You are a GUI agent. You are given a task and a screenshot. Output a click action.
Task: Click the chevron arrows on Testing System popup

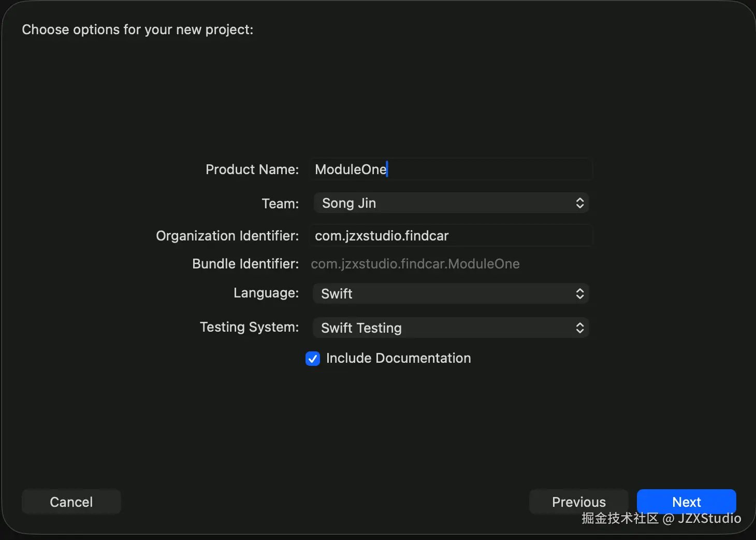click(x=580, y=328)
